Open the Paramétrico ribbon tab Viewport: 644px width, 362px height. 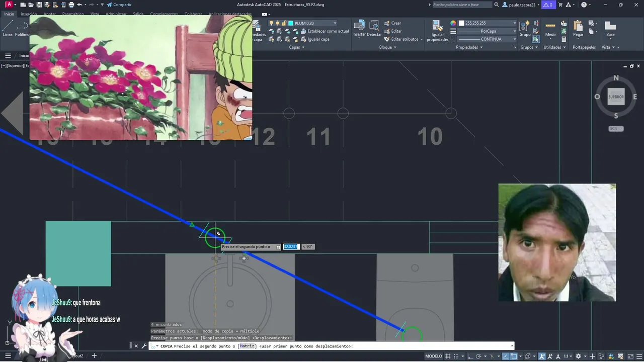(73, 14)
